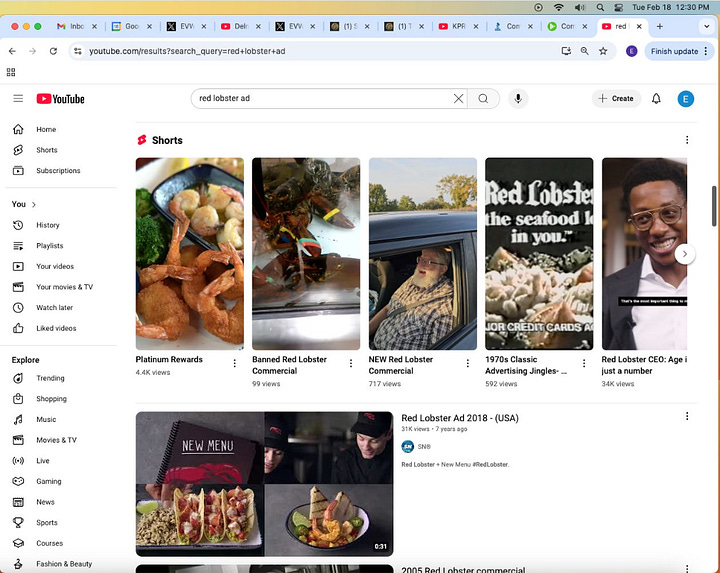Open macOS Control Center icon
The height and width of the screenshot is (573, 720).
tap(619, 7)
